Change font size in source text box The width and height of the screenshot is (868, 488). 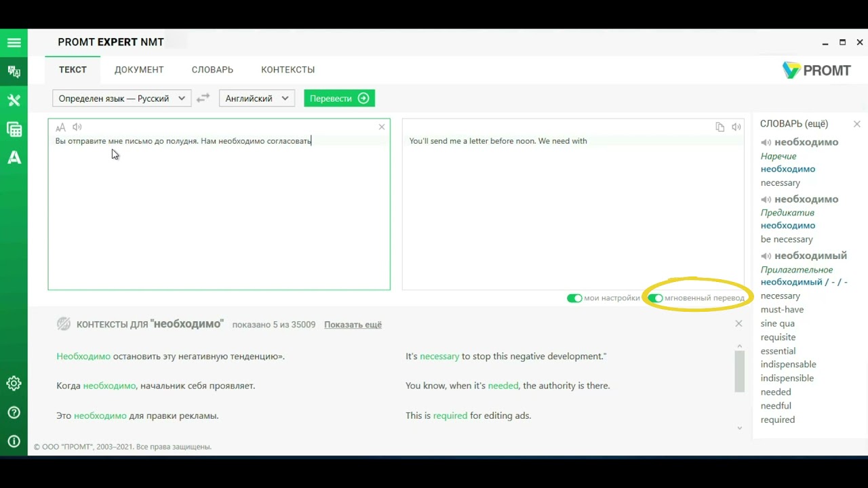[x=60, y=127]
